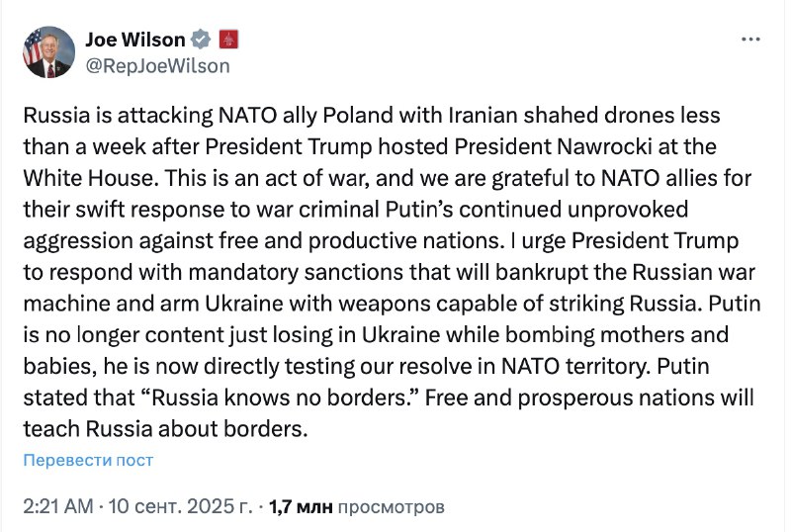Click the blue verified checkmark badge
Viewport: 791px width, 532px height.
[201, 40]
